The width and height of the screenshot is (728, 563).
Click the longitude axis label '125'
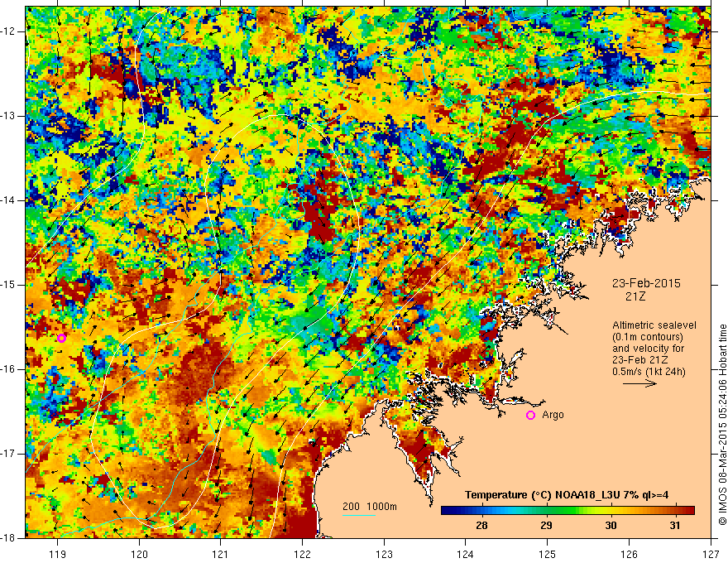(548, 554)
